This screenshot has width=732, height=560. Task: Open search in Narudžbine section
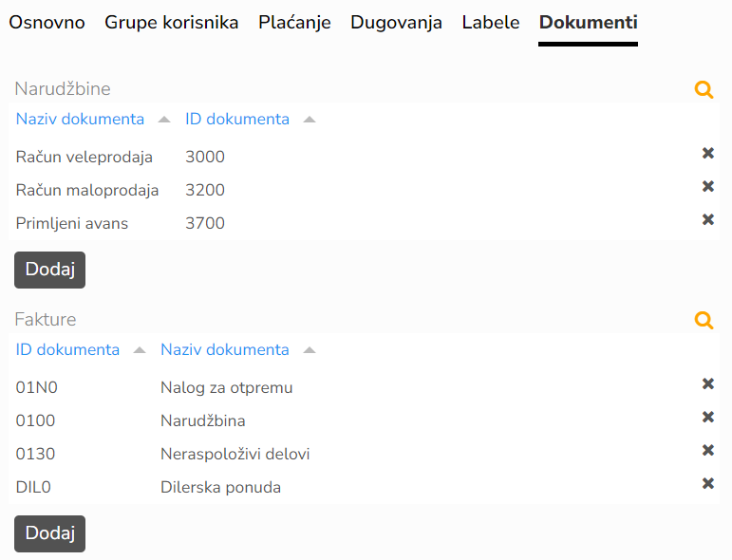(704, 89)
